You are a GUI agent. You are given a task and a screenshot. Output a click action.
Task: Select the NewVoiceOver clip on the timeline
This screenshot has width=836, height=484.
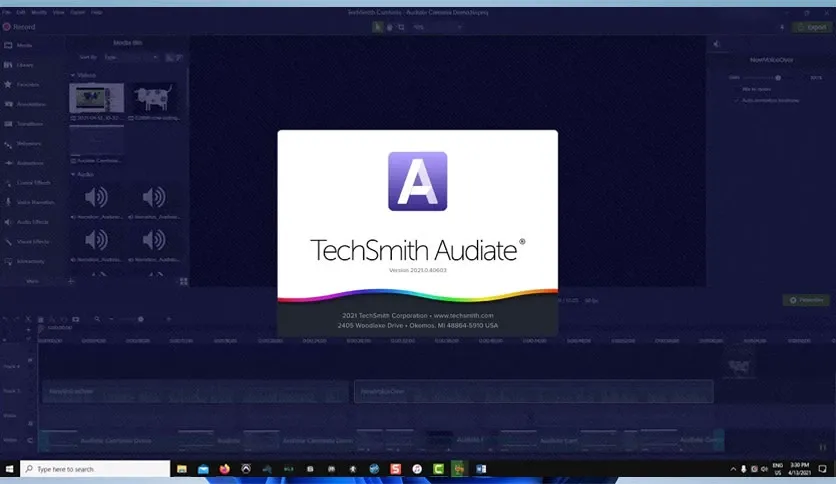[534, 391]
